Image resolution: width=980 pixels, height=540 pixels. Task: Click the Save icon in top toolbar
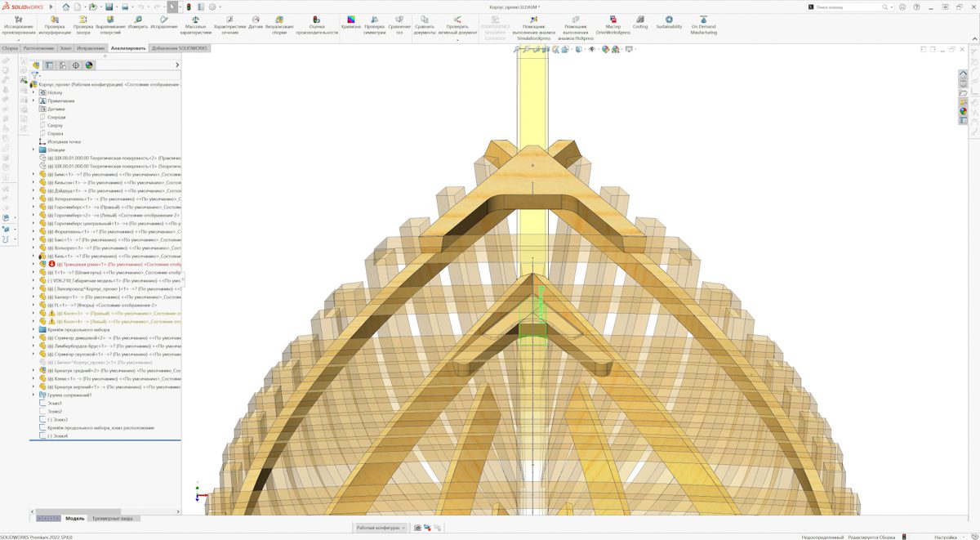tap(109, 7)
